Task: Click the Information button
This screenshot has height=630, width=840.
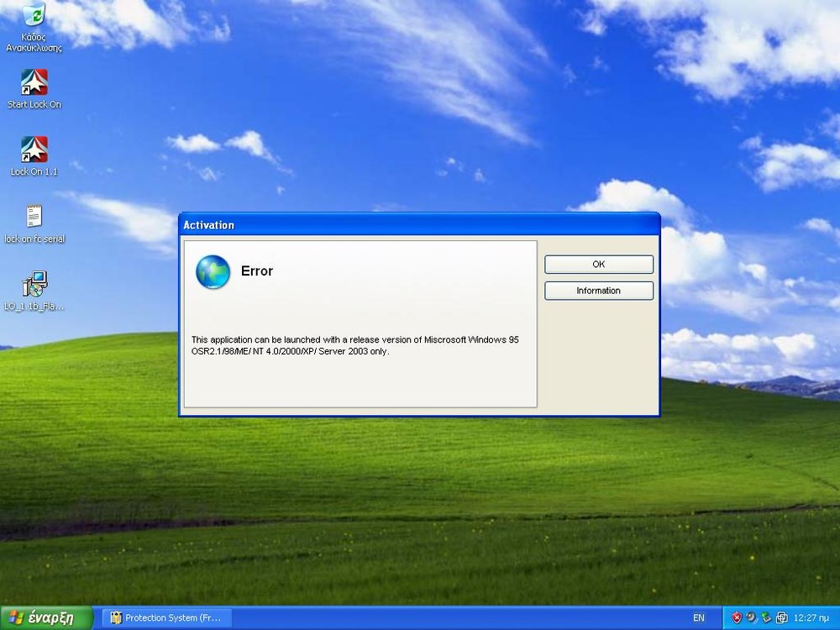Action: 598,291
